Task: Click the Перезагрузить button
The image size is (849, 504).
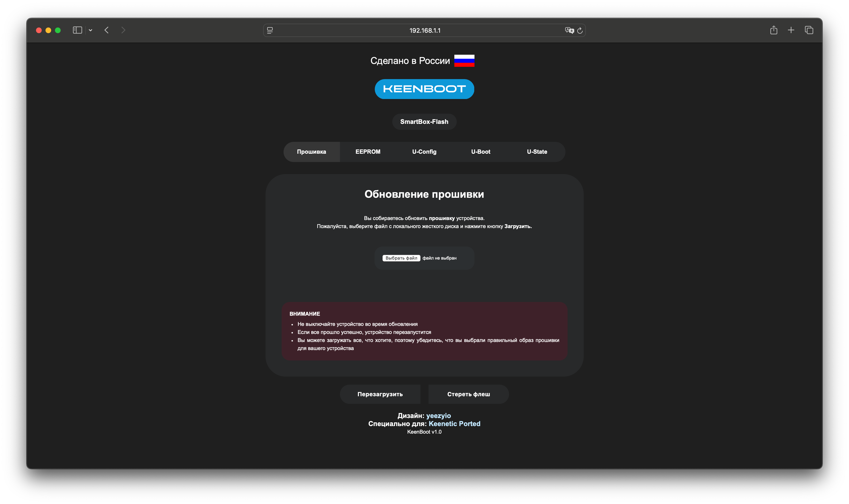Action: 380,394
